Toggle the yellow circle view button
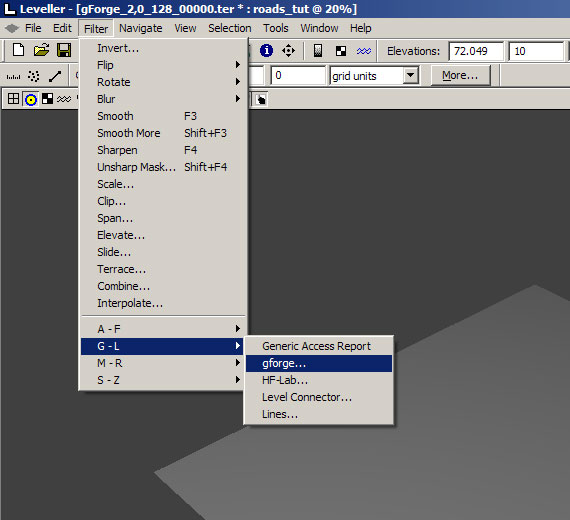Viewport: 570px width, 520px height. tap(31, 99)
